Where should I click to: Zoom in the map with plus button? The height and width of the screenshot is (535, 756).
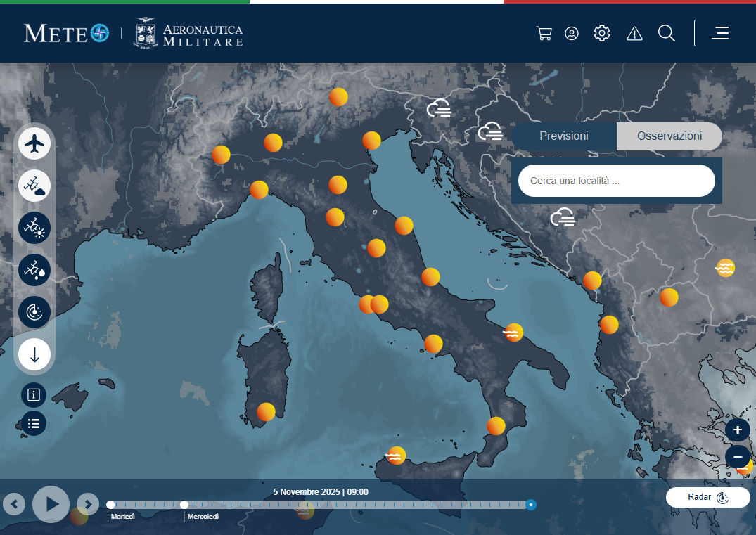pos(738,430)
